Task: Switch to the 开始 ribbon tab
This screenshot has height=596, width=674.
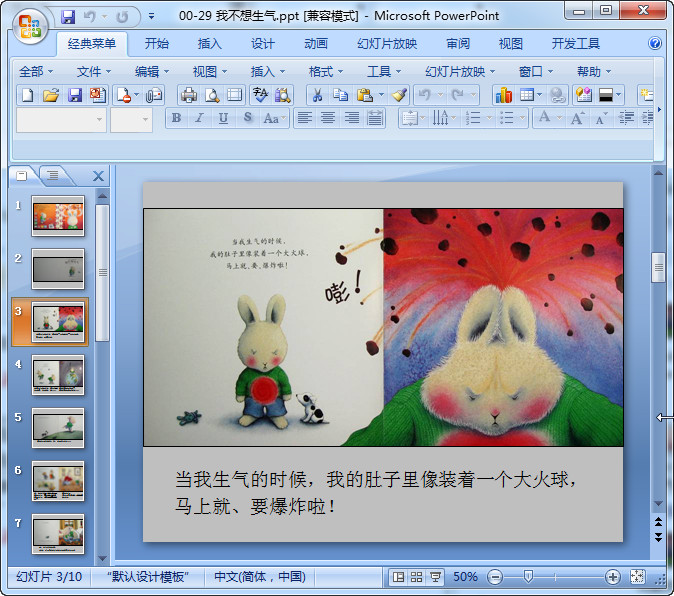Action: coord(156,44)
